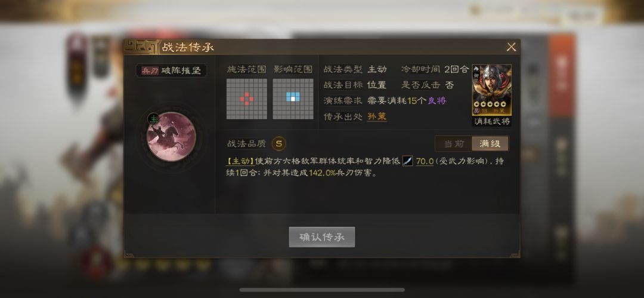Open the 孙策 hero card portrait

point(491,90)
